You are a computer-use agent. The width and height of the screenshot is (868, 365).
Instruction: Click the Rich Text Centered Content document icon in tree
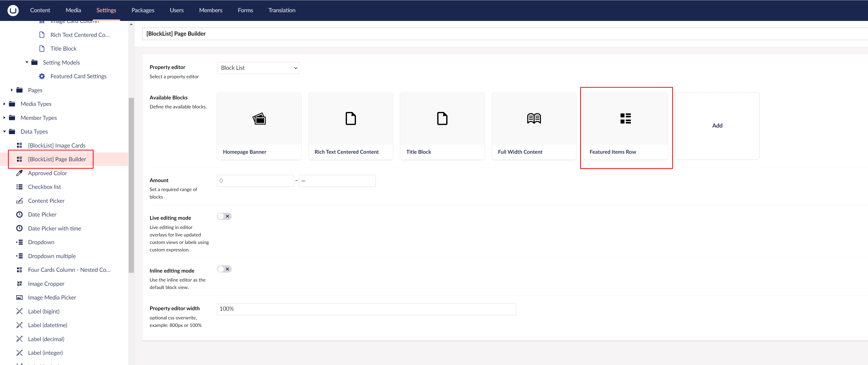click(x=42, y=35)
